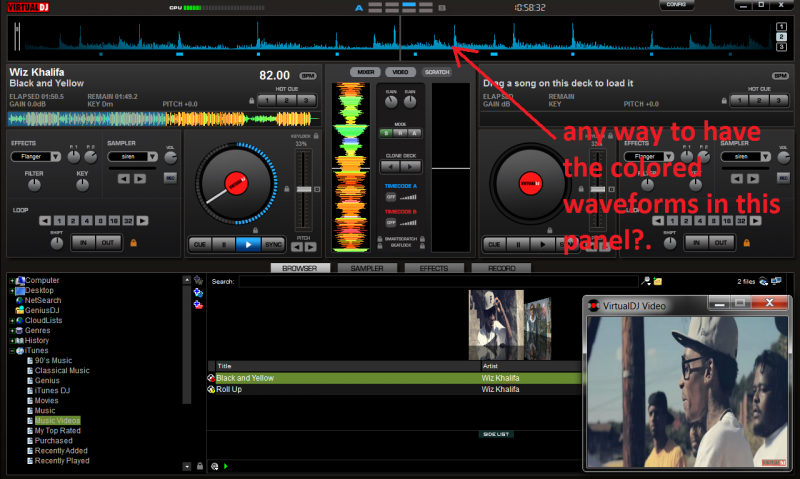The height and width of the screenshot is (479, 800).
Task: Nudge the left deck pitch down arrow
Action: [297, 247]
